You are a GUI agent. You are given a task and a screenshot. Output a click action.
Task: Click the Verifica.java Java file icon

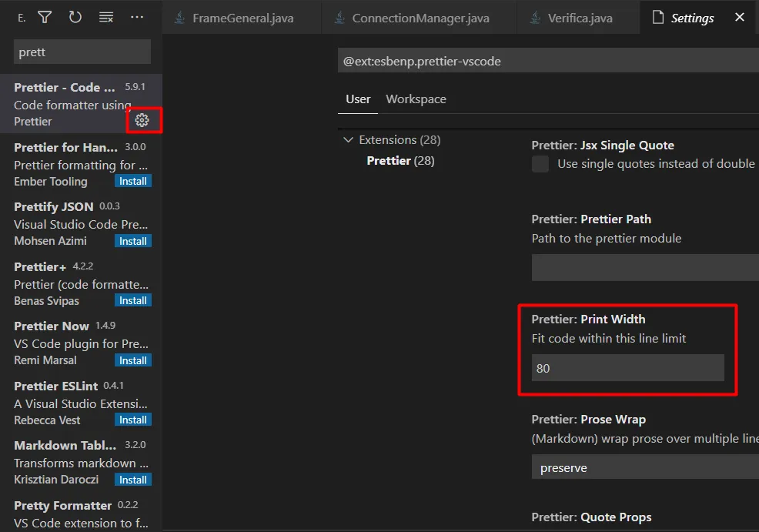tap(535, 18)
